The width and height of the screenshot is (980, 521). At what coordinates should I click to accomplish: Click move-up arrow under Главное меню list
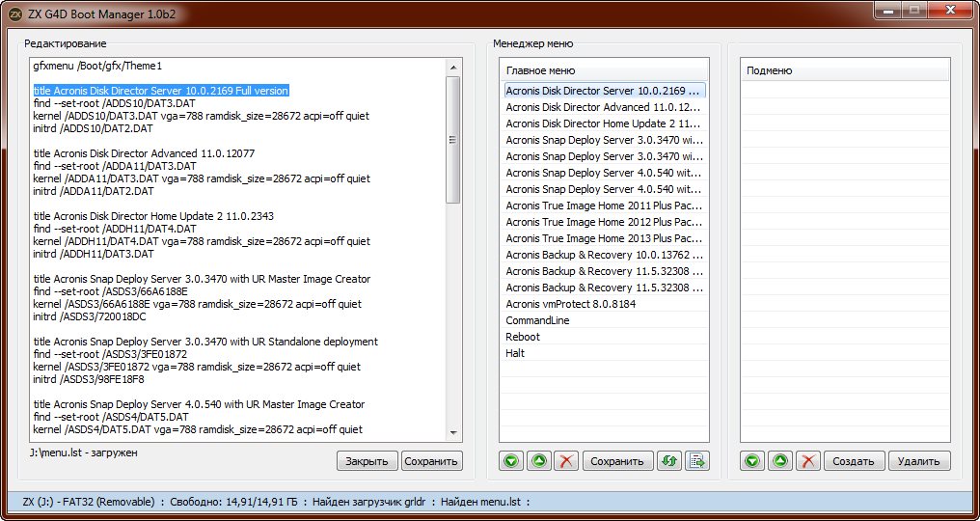click(539, 461)
